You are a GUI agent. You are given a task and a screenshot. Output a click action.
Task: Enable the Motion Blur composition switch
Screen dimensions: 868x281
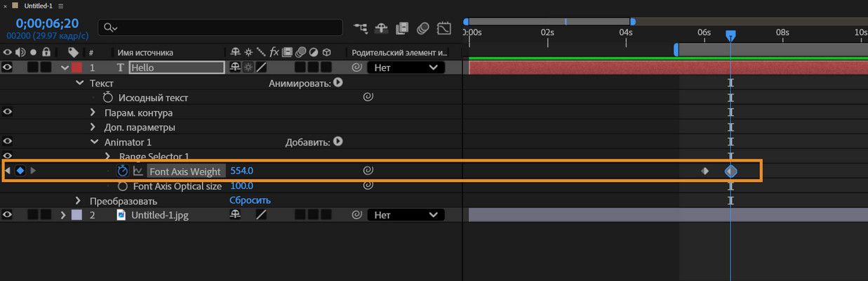tap(422, 28)
